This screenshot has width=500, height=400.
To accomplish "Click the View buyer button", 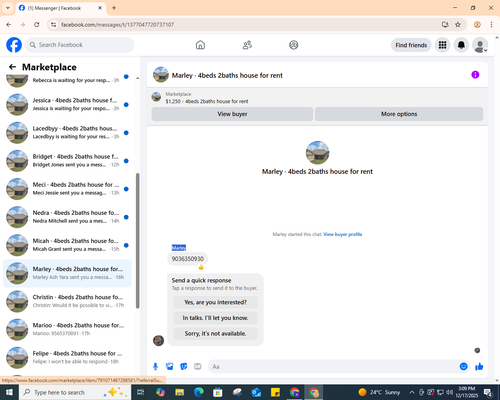I will click(232, 114).
